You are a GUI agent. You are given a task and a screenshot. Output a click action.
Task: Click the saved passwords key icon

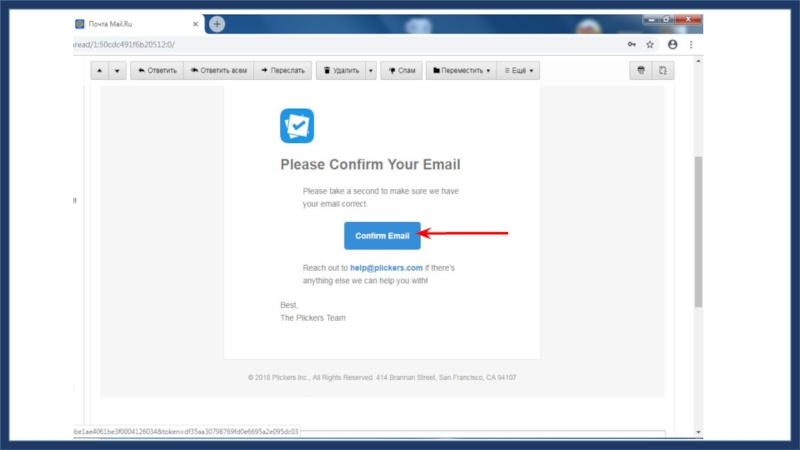point(632,44)
